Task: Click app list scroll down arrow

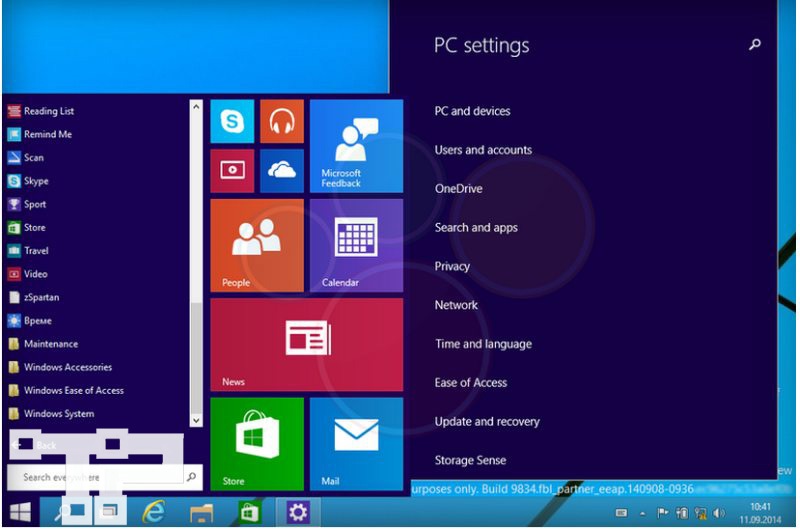Action: (x=196, y=420)
